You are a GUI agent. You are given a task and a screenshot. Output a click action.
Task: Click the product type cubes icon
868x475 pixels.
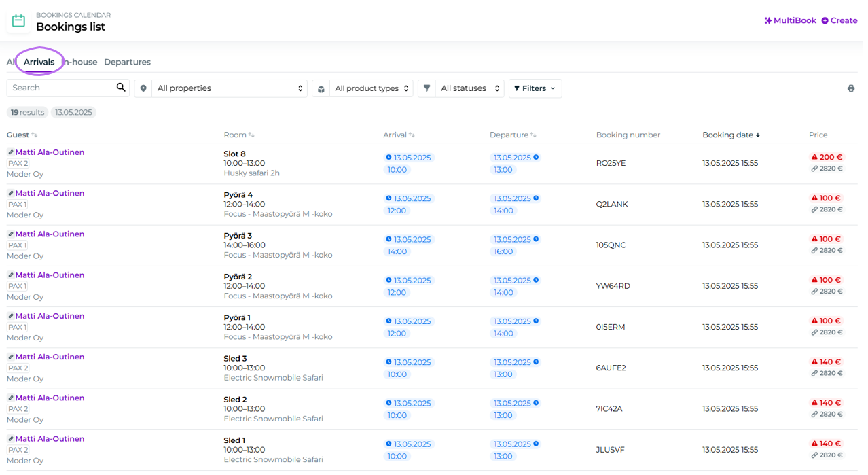321,88
